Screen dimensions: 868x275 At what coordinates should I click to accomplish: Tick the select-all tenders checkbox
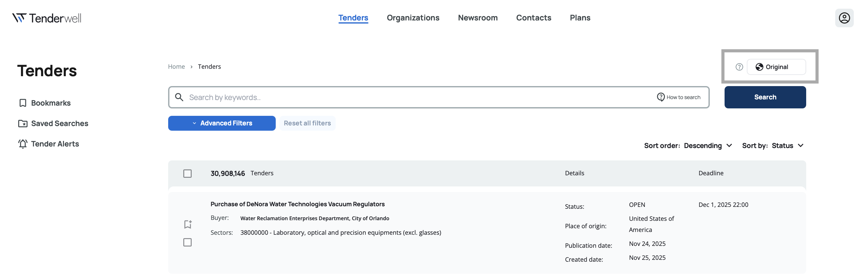tap(187, 173)
